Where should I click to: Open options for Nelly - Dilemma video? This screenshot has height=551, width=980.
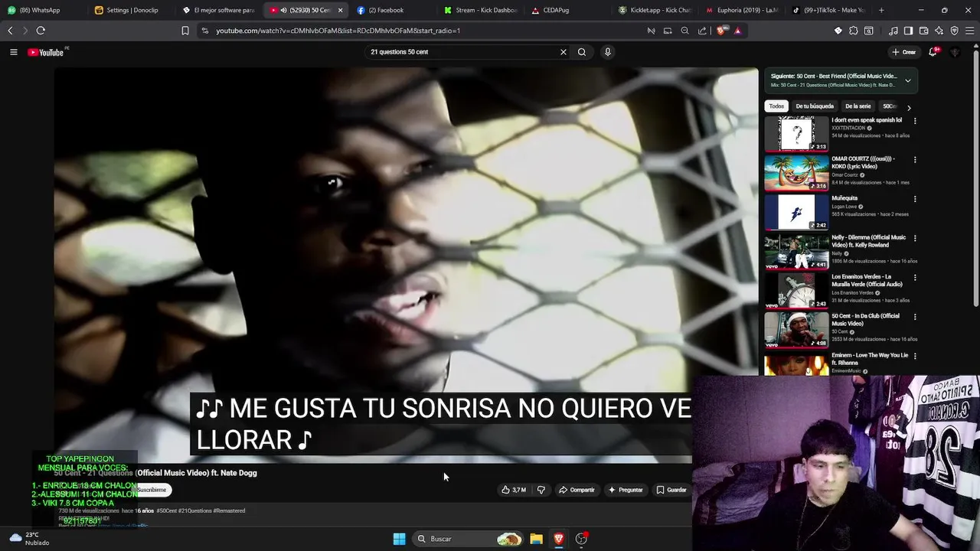pyautogui.click(x=914, y=238)
